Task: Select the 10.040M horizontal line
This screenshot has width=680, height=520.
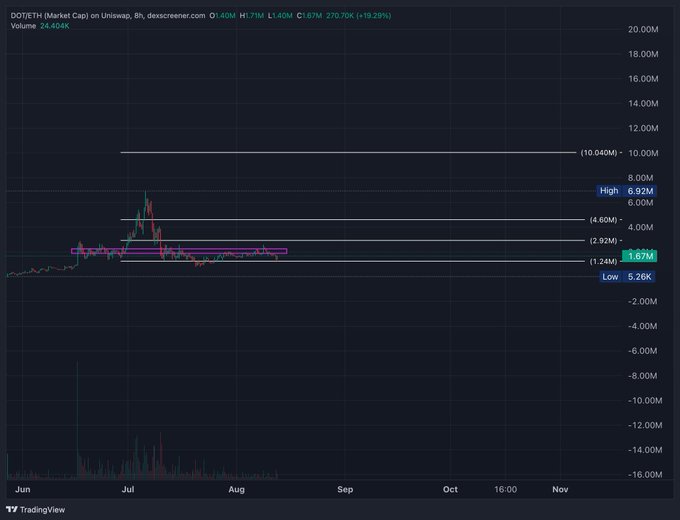Action: pos(348,153)
